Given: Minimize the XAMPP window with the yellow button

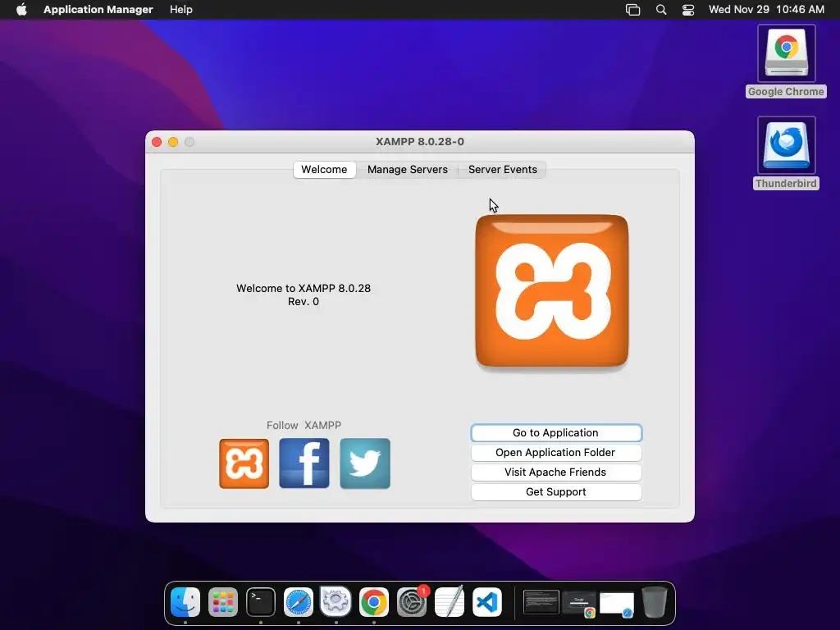Looking at the screenshot, I should [x=173, y=142].
